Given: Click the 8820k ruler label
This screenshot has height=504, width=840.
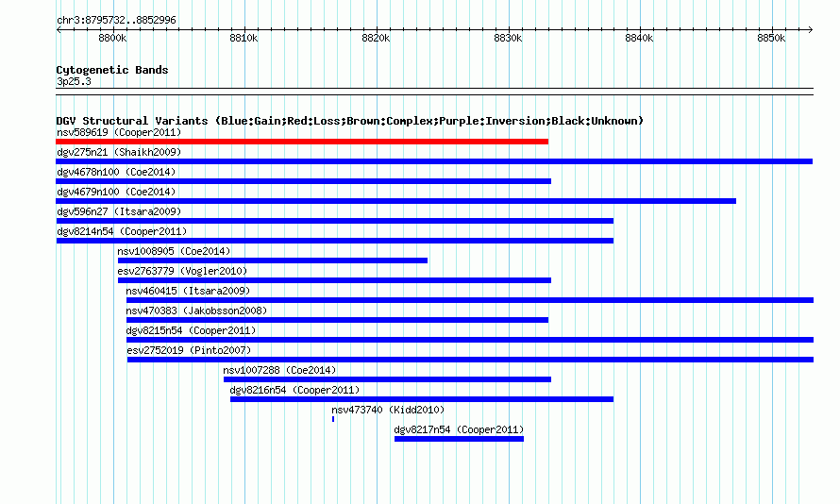Looking at the screenshot, I should [376, 38].
